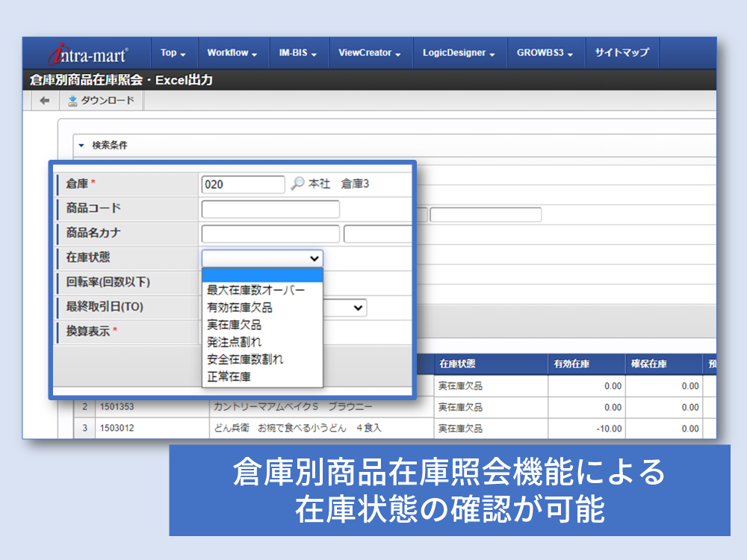The height and width of the screenshot is (560, 747).
Task: Click 実在庫欠品 status in row 1503012
Action: click(x=460, y=429)
